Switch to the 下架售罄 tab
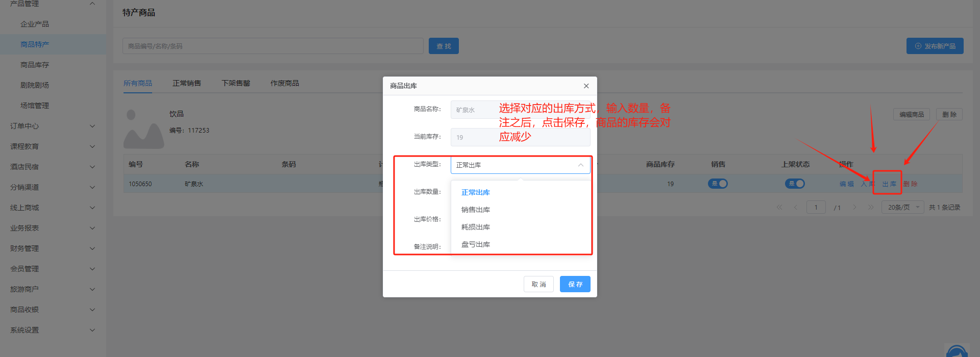This screenshot has width=980, height=357. point(235,83)
